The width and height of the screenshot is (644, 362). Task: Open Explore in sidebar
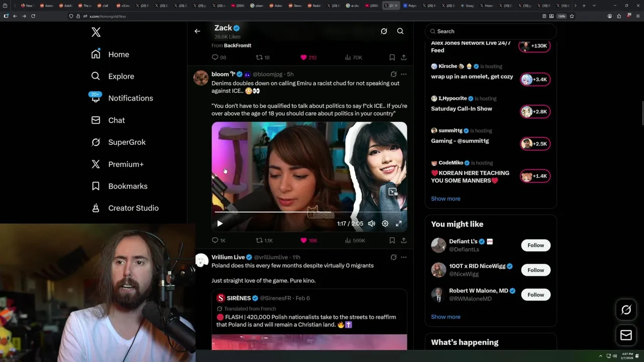(113, 76)
